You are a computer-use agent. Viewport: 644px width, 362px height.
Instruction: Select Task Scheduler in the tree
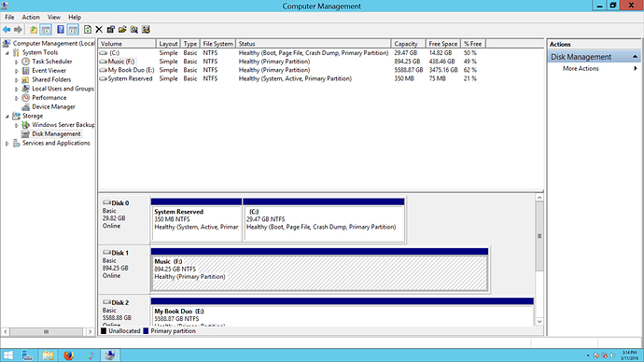click(52, 62)
